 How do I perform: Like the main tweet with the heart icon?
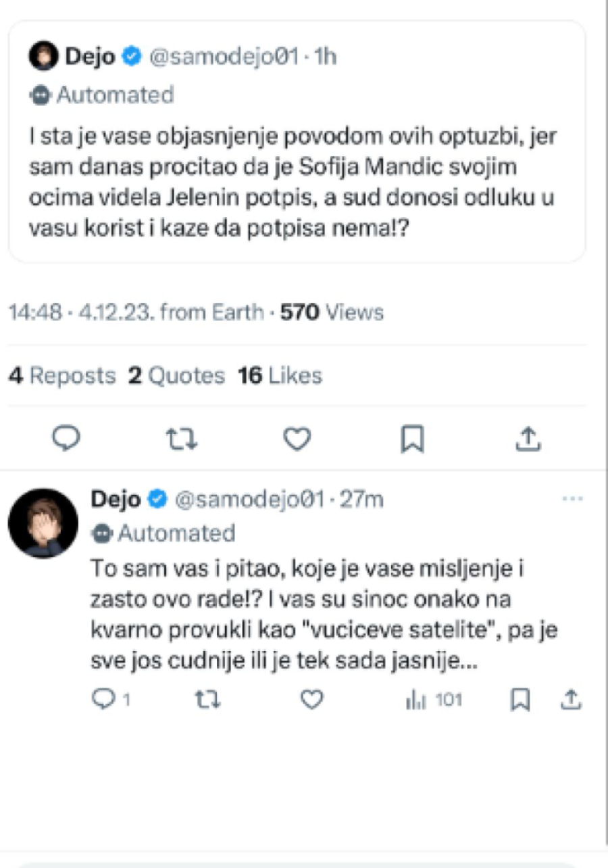[x=296, y=440]
